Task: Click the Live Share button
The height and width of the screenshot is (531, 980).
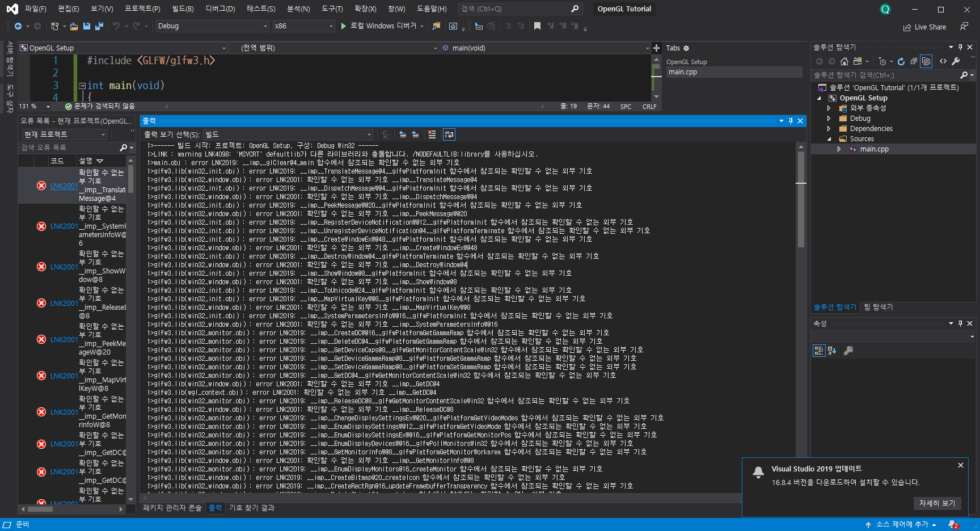Action: pyautogui.click(x=924, y=27)
